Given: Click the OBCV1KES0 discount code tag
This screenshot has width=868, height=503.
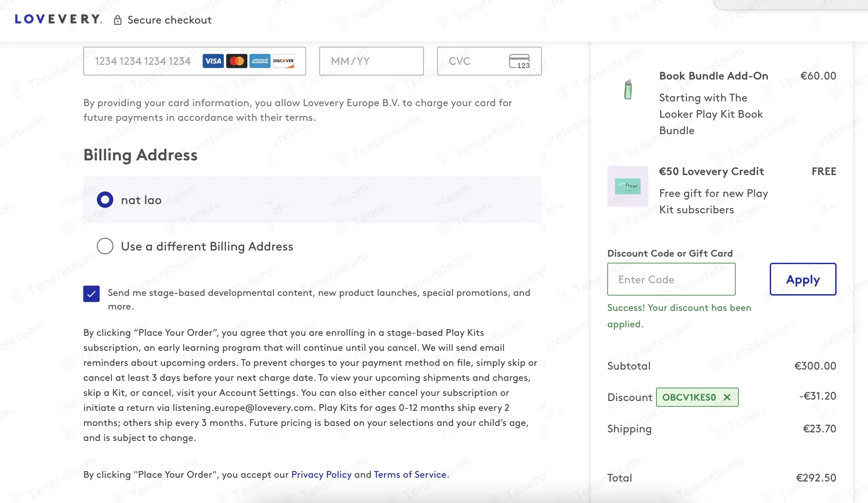Looking at the screenshot, I should point(697,397).
